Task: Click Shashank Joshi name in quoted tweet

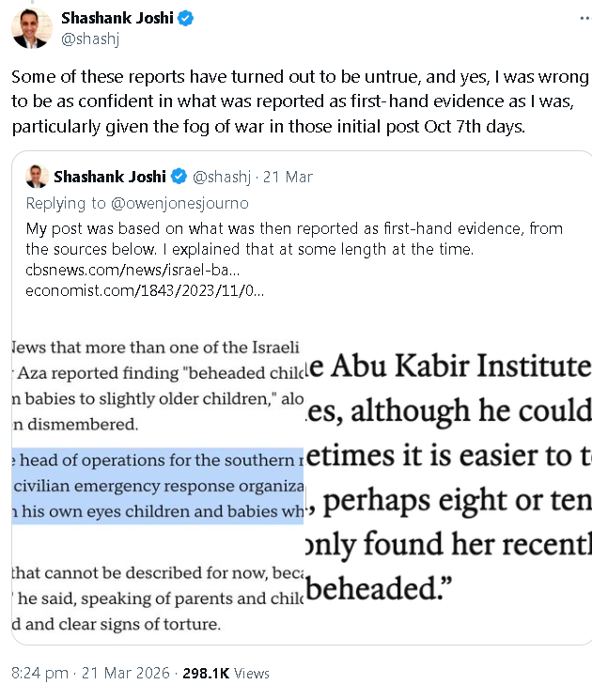Action: tap(110, 177)
